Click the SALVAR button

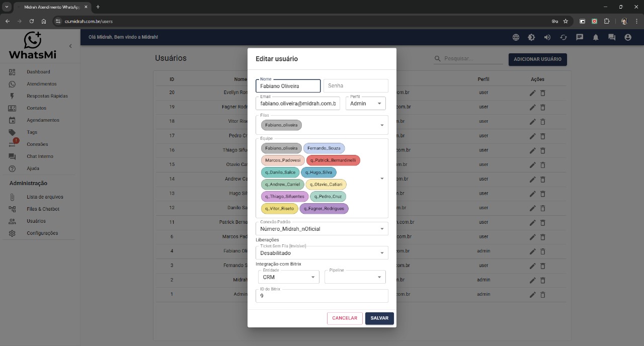coord(379,318)
